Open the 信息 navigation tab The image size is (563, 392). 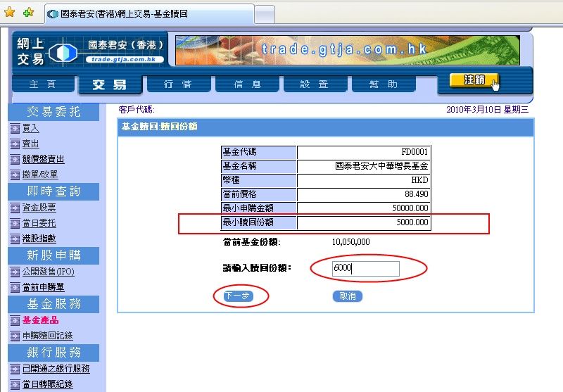[247, 84]
